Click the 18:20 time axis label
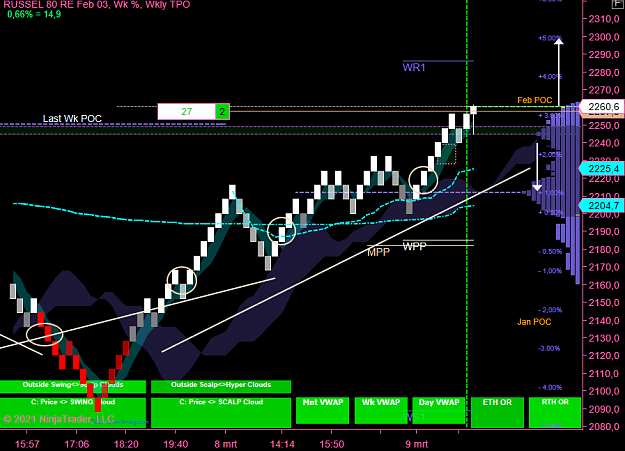This screenshot has width=625, height=451. tap(126, 444)
